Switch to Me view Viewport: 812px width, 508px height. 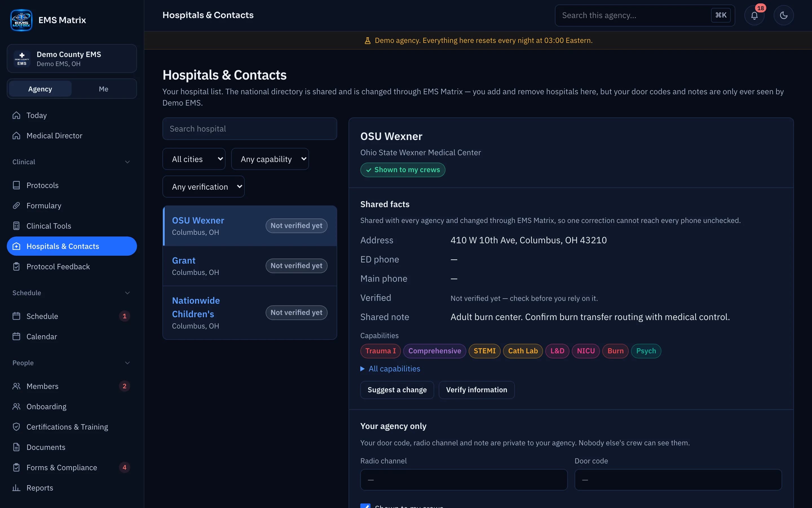103,89
